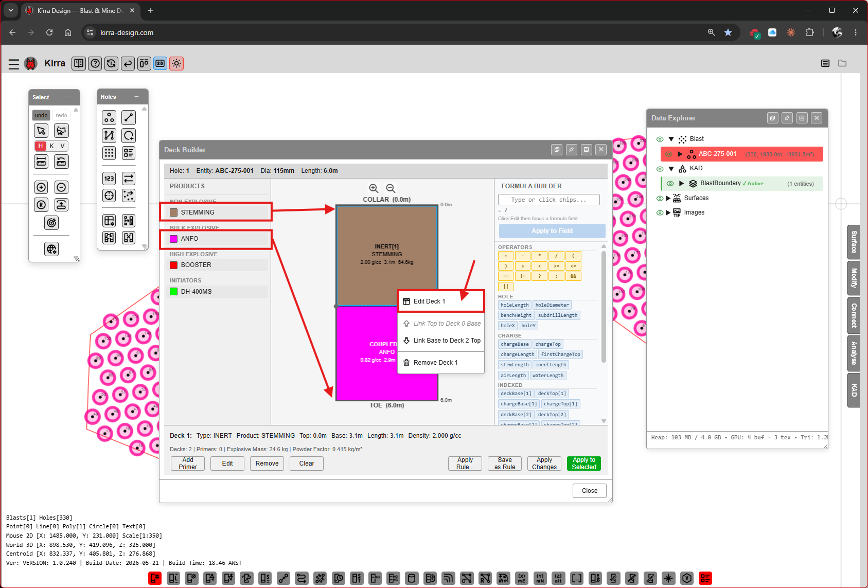The width and height of the screenshot is (868, 588).
Task: Select the polygon lasso selection tool
Action: click(61, 131)
